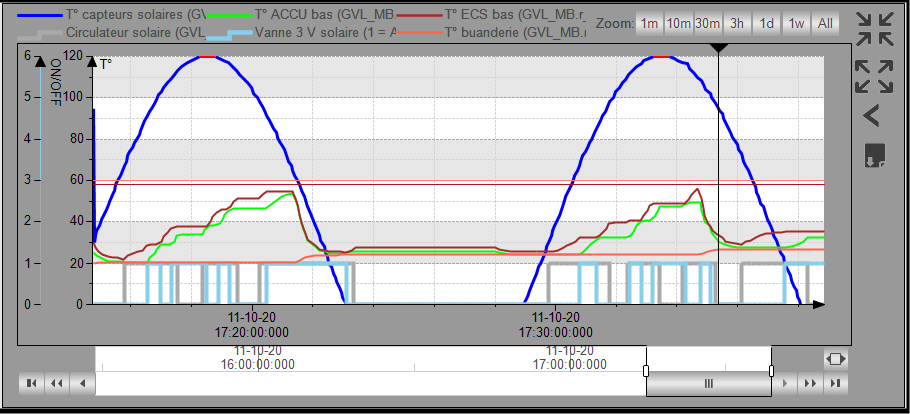910x414 pixels.
Task: Step timeline right one increment
Action: (785, 383)
